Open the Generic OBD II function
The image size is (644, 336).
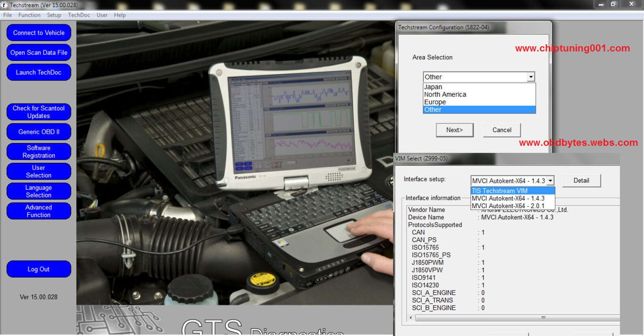(39, 131)
